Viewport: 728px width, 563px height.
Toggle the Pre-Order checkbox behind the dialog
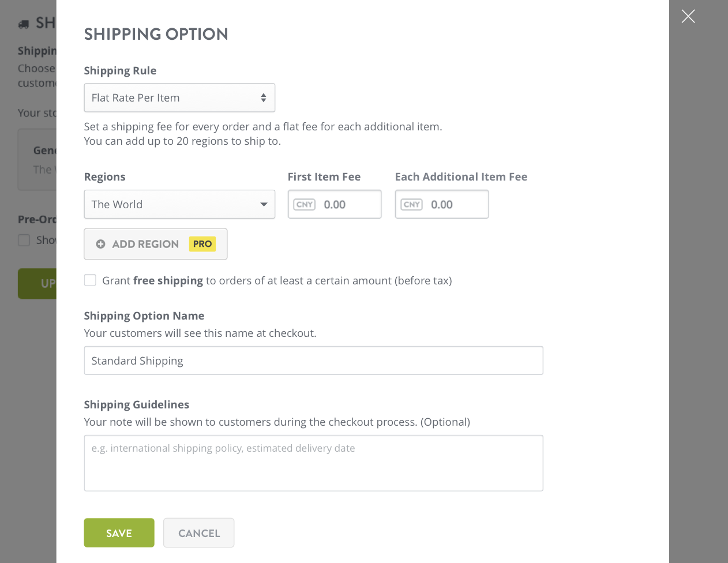24,240
